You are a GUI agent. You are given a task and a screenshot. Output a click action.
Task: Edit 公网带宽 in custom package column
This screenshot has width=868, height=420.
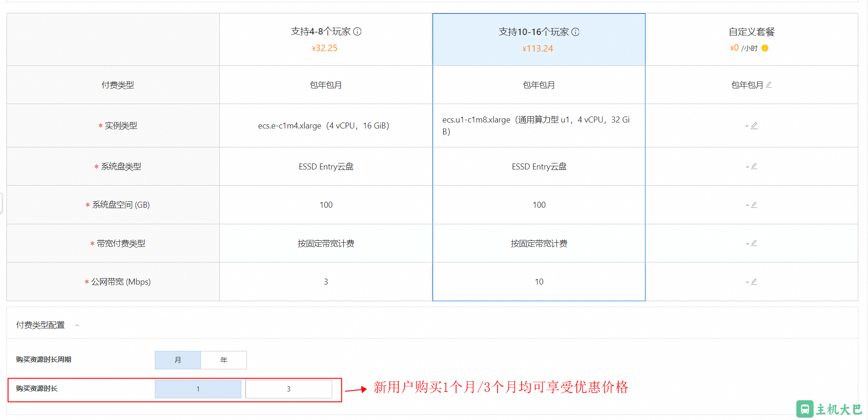click(754, 282)
